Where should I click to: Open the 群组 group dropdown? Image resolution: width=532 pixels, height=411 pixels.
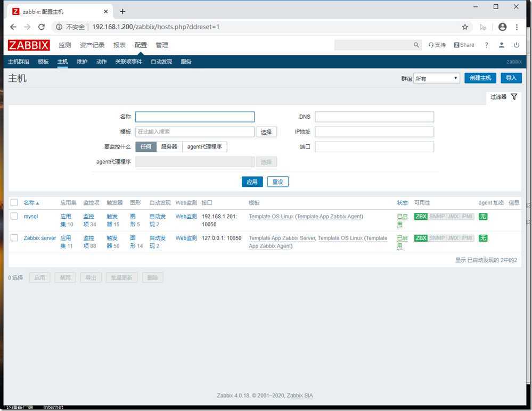click(437, 78)
